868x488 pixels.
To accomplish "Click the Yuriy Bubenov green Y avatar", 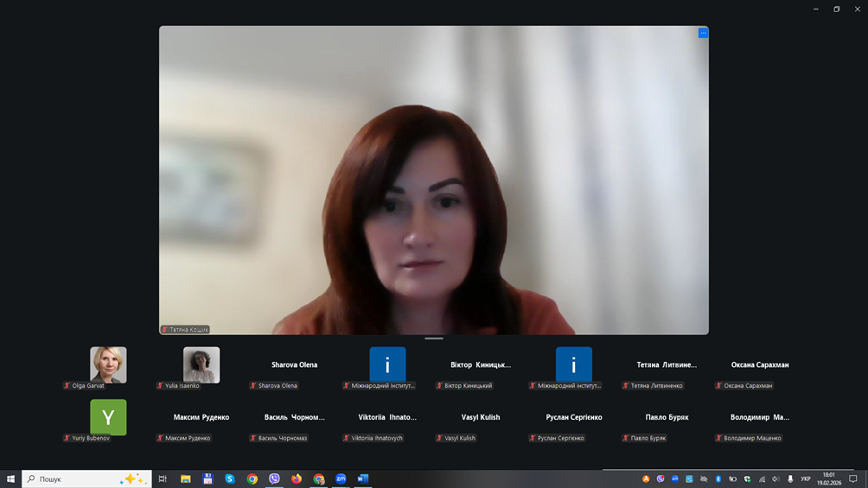I will [x=108, y=417].
